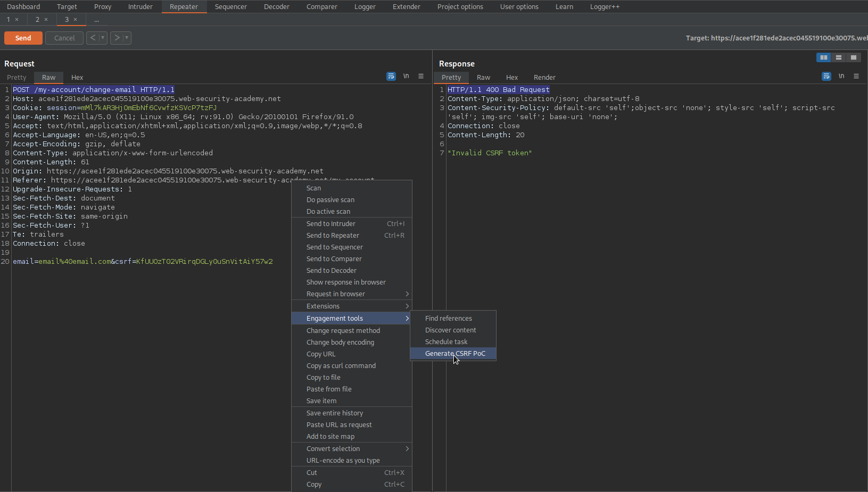
Task: Toggle non-printable characters \n in Request panel
Action: (406, 77)
